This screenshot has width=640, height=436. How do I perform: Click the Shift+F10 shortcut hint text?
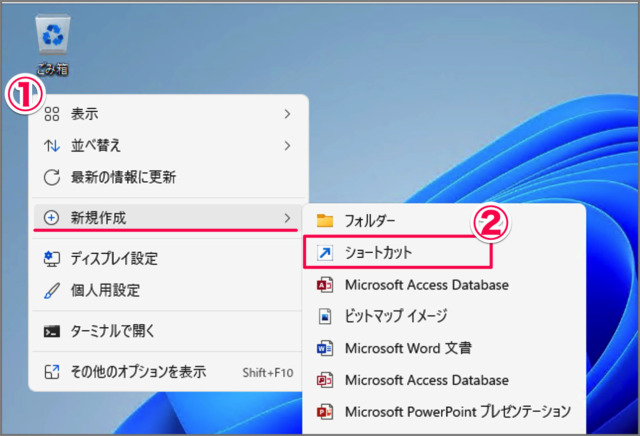point(268,373)
